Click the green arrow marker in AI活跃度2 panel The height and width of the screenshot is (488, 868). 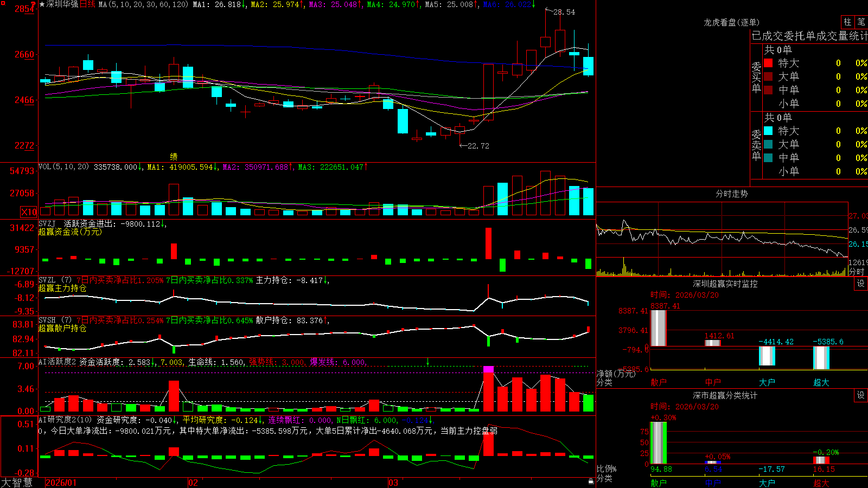[x=427, y=362]
